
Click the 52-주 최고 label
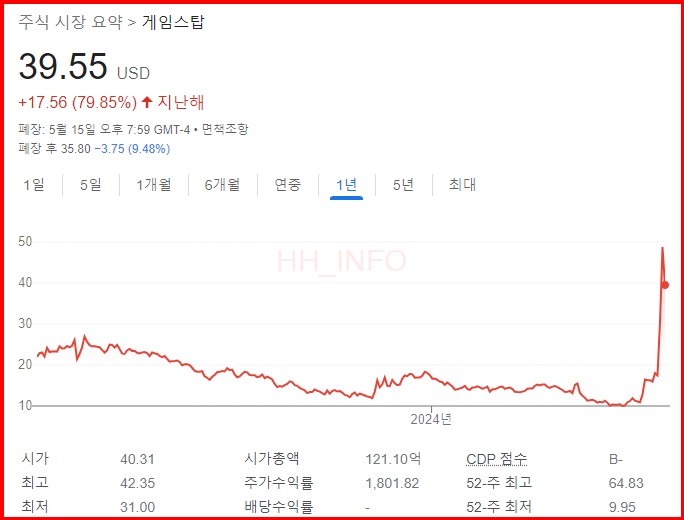(499, 483)
